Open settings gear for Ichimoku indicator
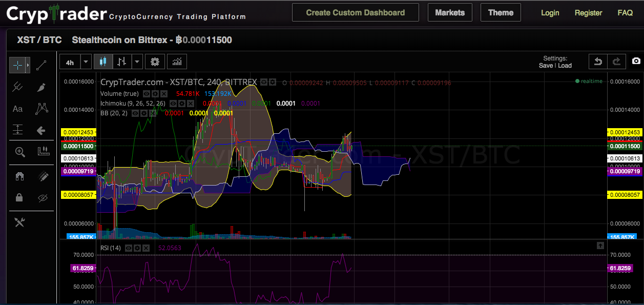 pos(181,104)
